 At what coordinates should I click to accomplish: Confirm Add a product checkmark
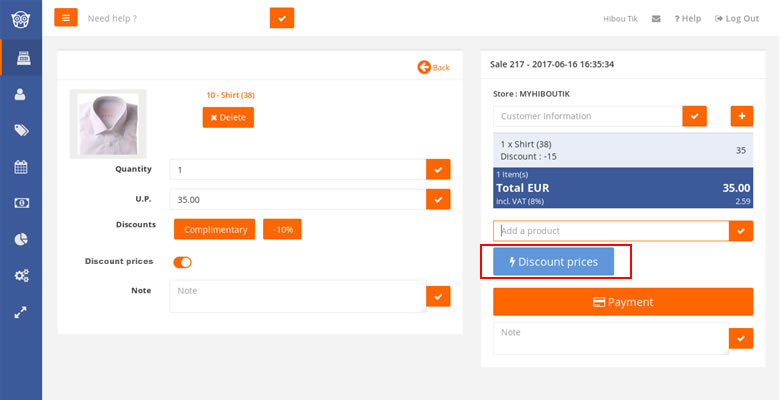pos(741,231)
